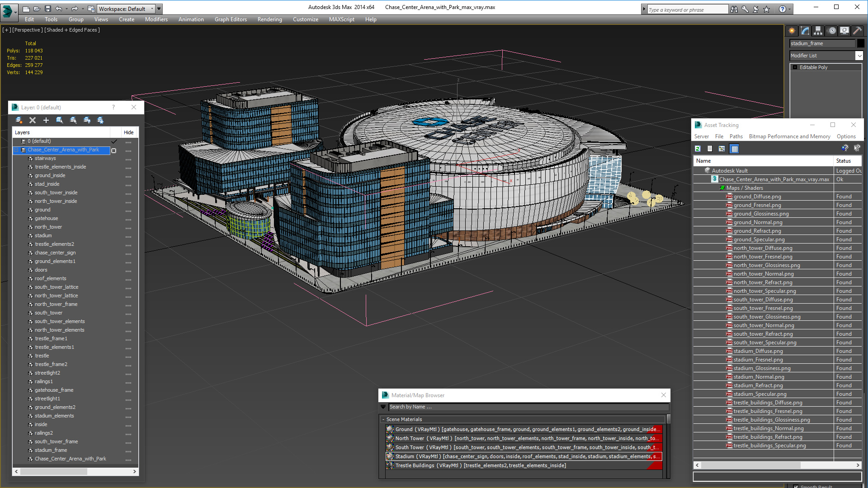Open the Rendering menu
The width and height of the screenshot is (868, 488).
click(269, 19)
